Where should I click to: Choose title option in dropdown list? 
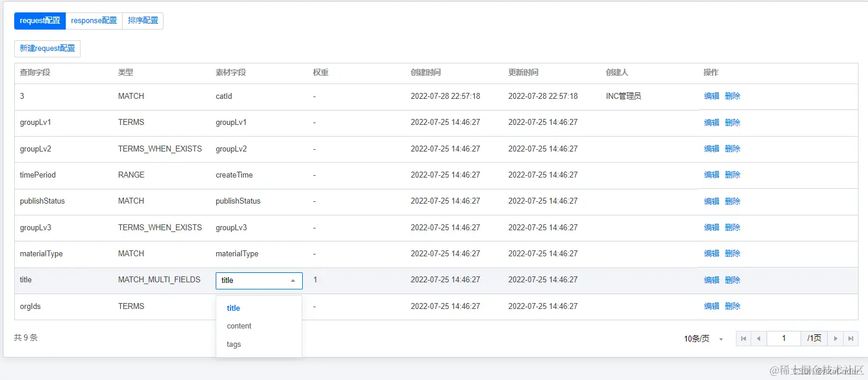(259, 308)
